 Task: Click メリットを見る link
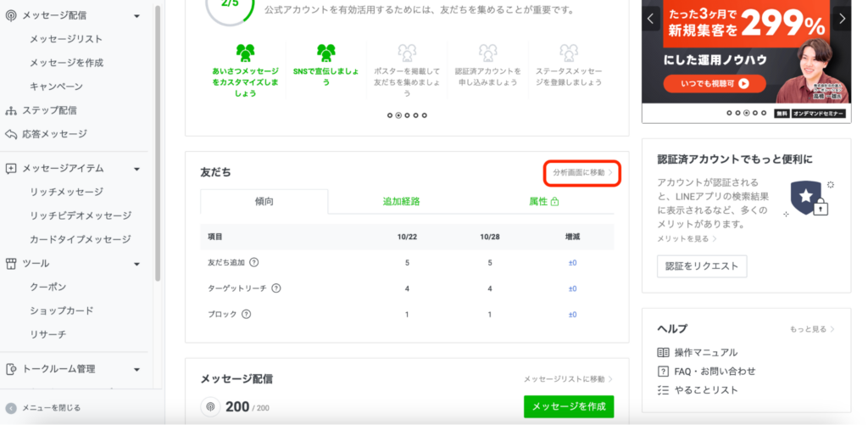(x=687, y=239)
